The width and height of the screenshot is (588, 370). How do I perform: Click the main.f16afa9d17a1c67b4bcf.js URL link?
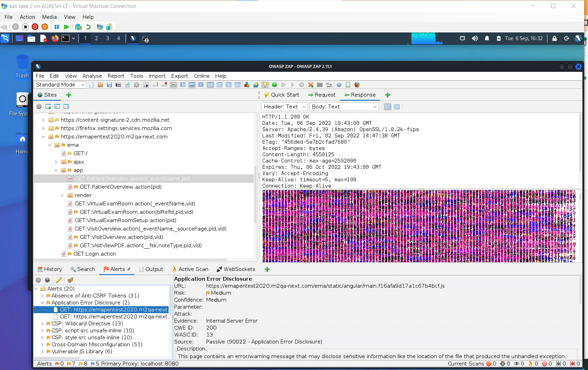click(325, 286)
